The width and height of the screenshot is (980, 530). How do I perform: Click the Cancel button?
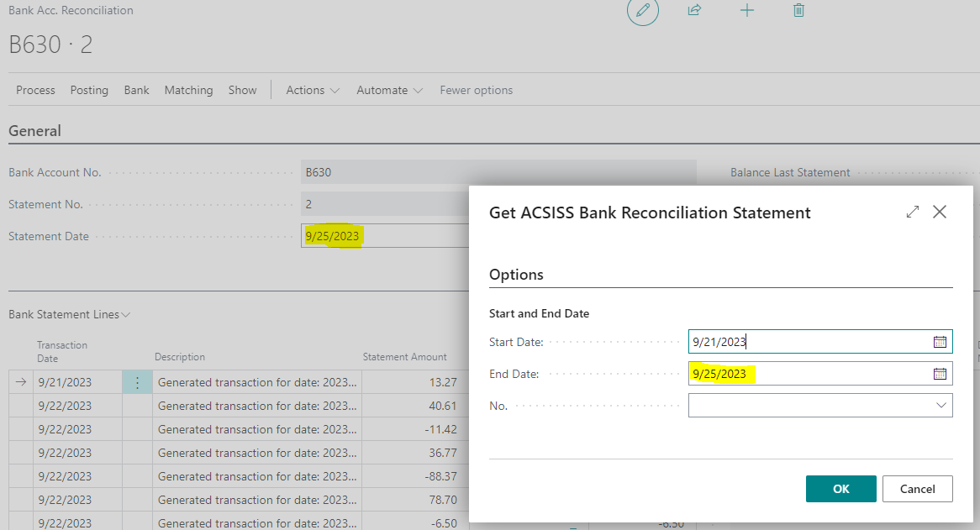point(917,489)
